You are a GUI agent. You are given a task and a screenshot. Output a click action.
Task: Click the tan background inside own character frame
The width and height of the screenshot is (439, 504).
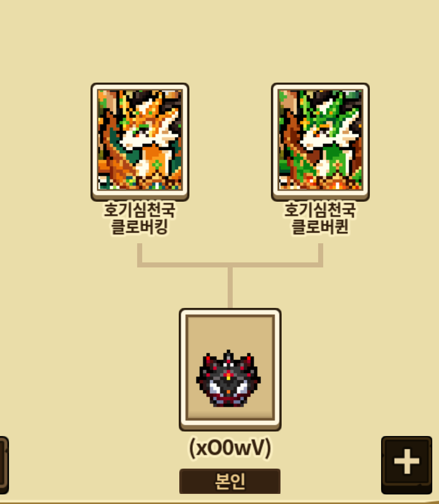(230, 334)
